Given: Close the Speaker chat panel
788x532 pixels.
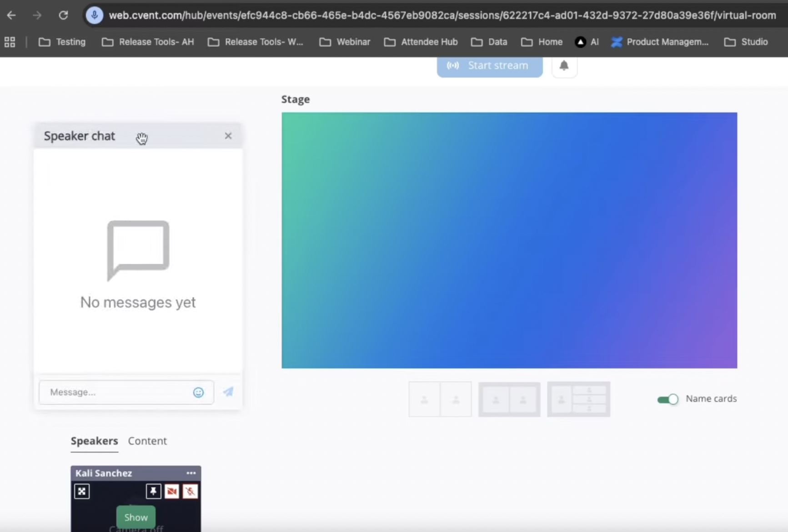Looking at the screenshot, I should (x=228, y=136).
